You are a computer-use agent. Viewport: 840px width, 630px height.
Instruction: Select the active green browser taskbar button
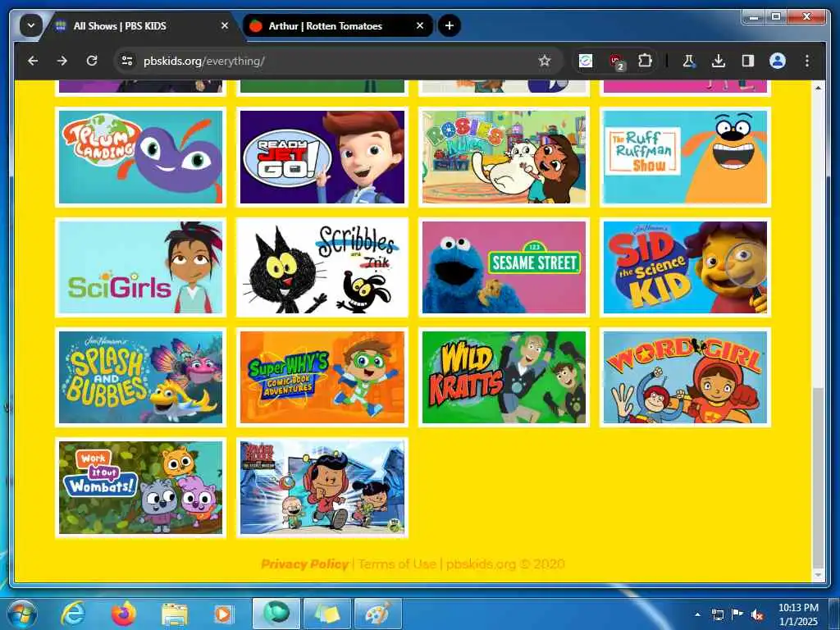pos(276,614)
